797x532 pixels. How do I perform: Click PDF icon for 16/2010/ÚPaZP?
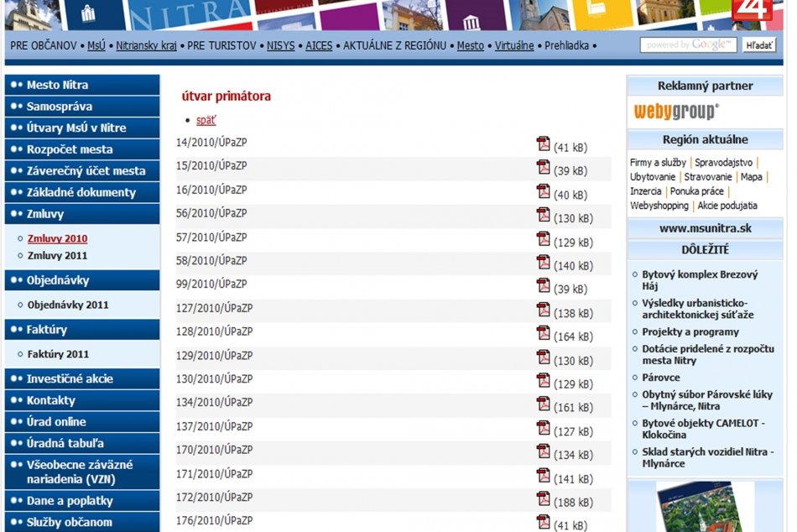tap(543, 191)
